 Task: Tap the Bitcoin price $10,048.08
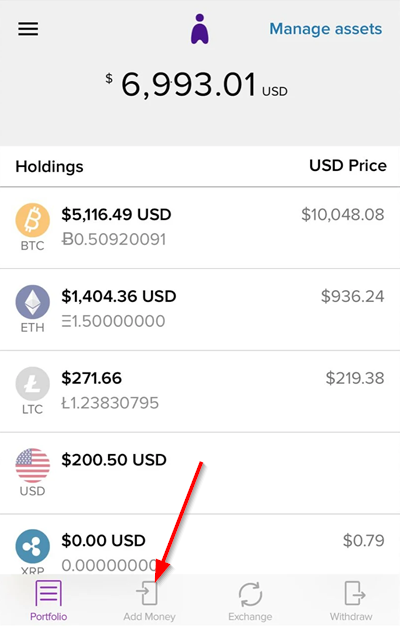(343, 214)
